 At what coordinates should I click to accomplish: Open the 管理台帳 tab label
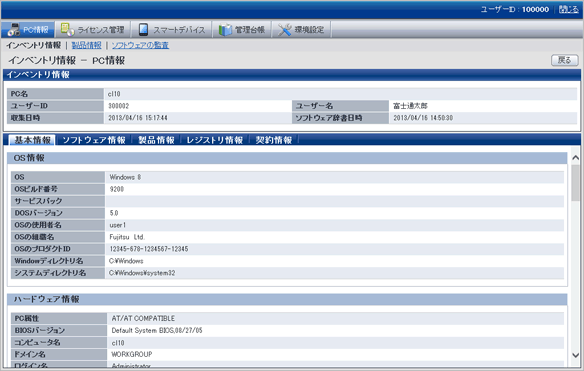(x=250, y=30)
